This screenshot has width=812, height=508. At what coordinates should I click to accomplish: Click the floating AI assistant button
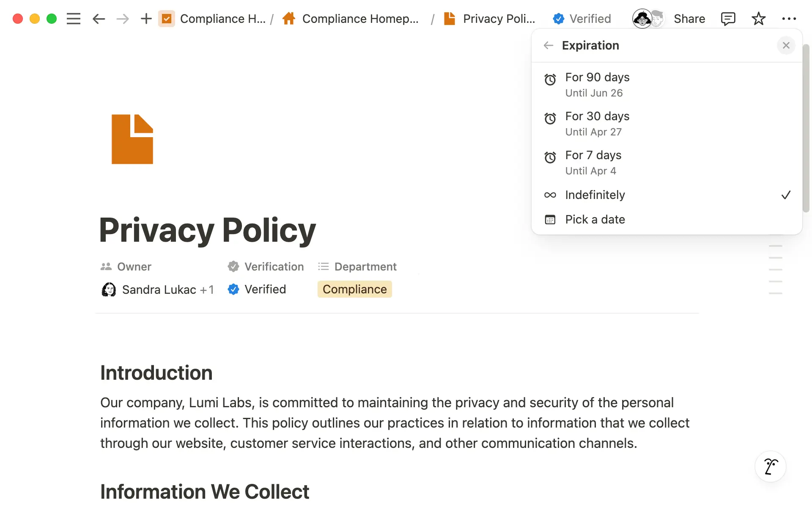pyautogui.click(x=770, y=467)
